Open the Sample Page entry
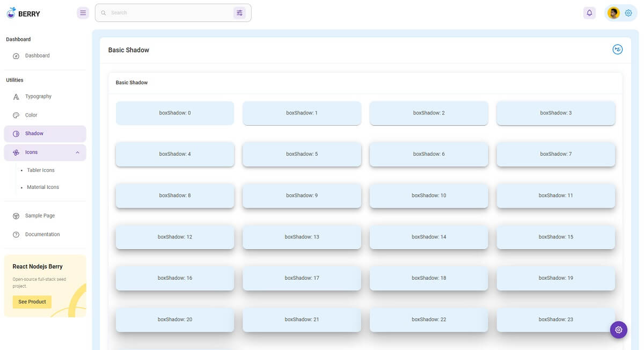Viewport: 644px width, 350px height. point(39,215)
